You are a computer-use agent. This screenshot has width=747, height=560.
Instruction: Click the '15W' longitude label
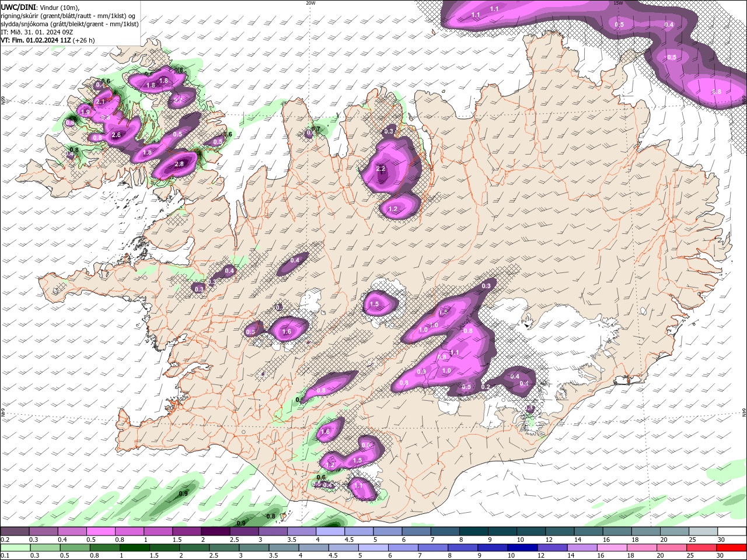(619, 3)
